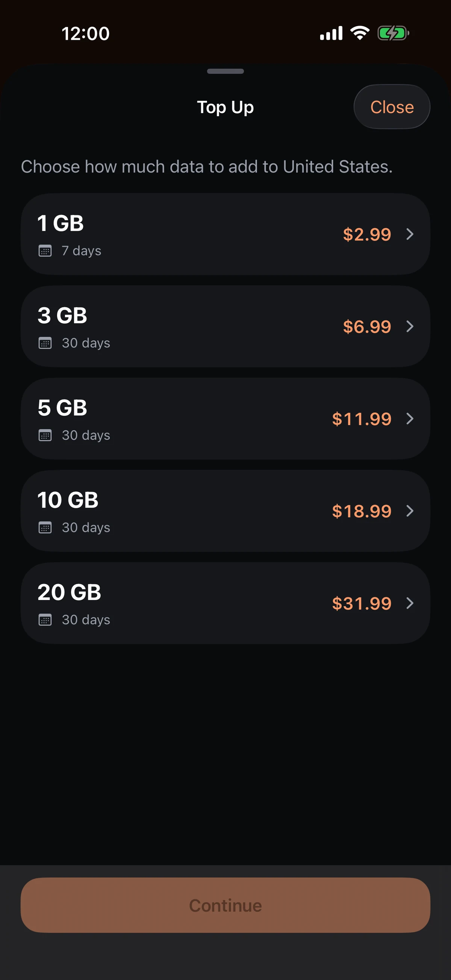Select the 1 GB 7 days plan
The width and height of the screenshot is (451, 980).
225,234
